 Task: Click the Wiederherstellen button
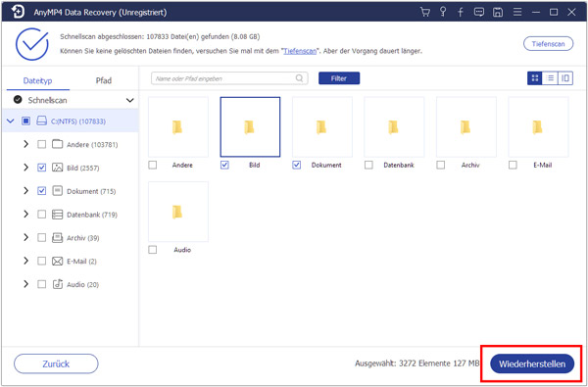click(532, 363)
